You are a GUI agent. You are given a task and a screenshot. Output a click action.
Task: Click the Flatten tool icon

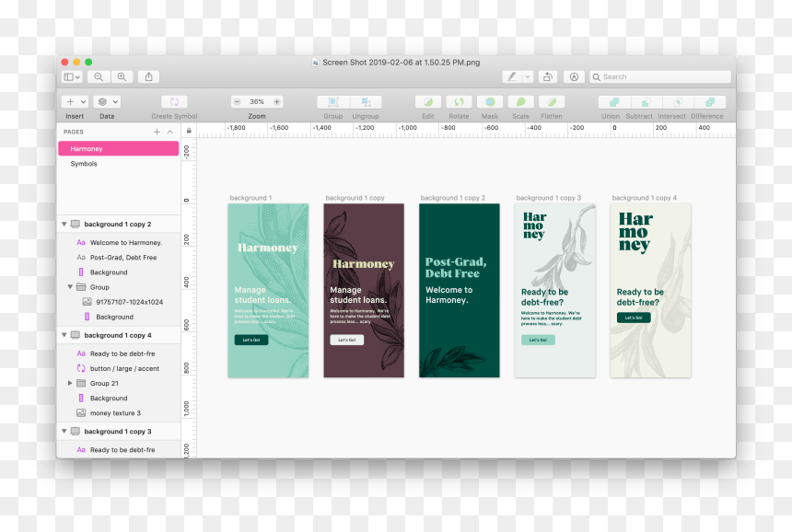[551, 102]
